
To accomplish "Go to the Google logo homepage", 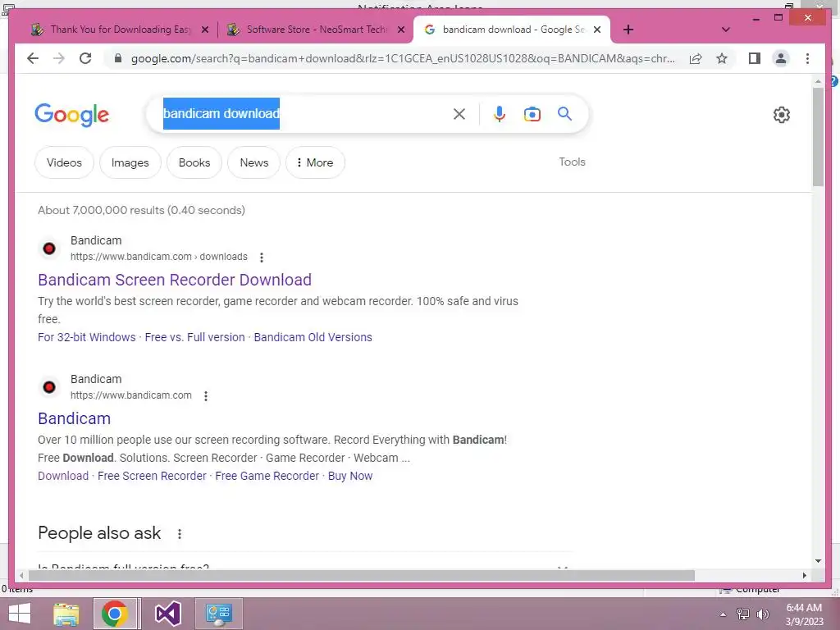I will click(x=72, y=115).
